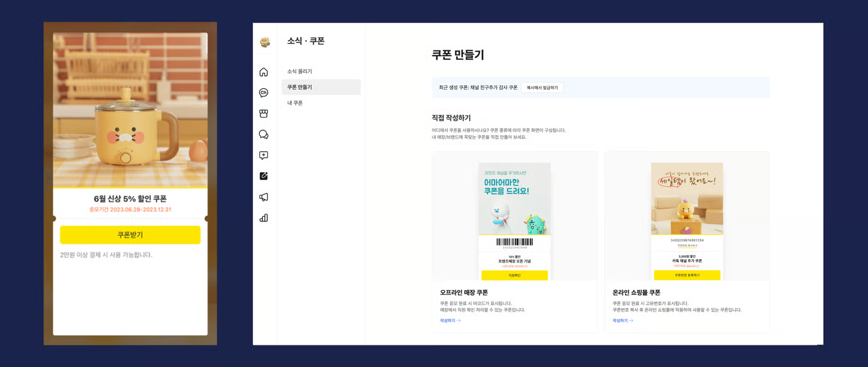Click the 복사해서 발급하기 button
The image size is (868, 367).
click(542, 88)
